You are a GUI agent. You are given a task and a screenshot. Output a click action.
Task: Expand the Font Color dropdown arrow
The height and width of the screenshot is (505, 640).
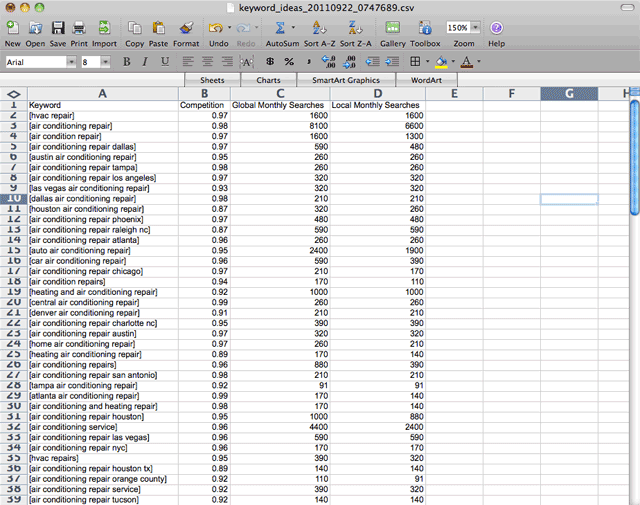tap(479, 62)
